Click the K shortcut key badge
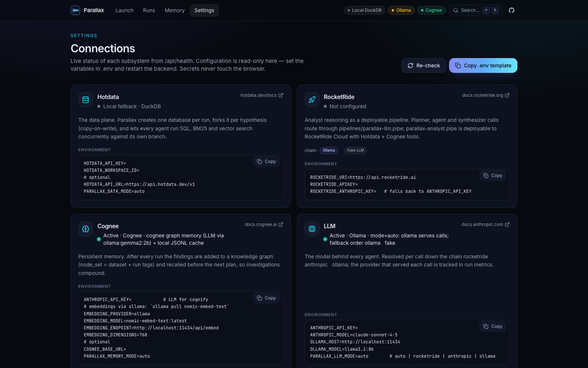 (x=495, y=10)
